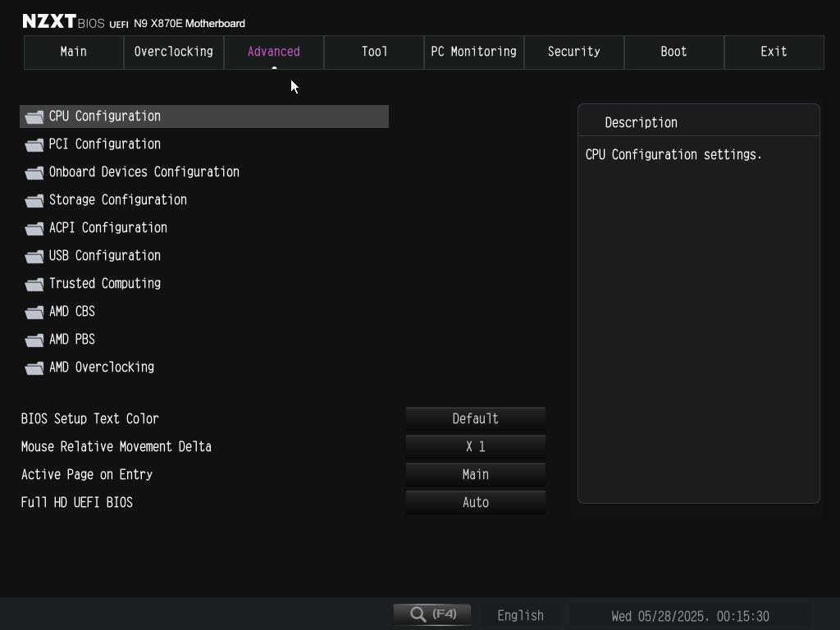Switch to the Overclocking tab
The height and width of the screenshot is (630, 840).
click(174, 52)
